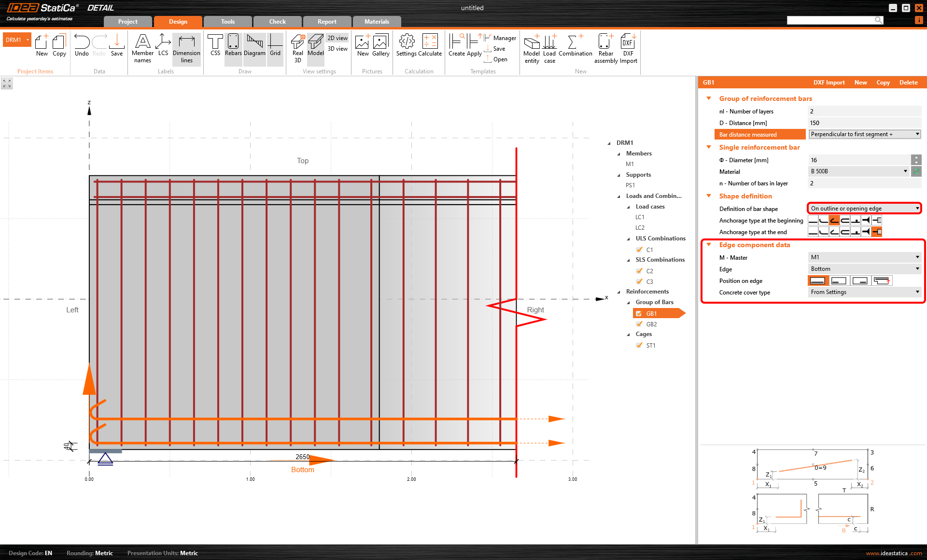Create a new Load case
927x560 pixels.
(549, 47)
